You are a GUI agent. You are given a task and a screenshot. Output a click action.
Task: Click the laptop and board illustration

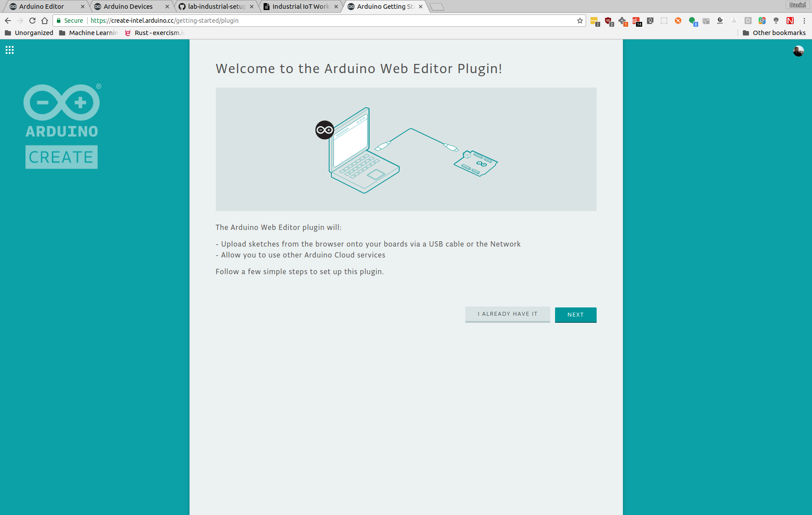pos(406,149)
